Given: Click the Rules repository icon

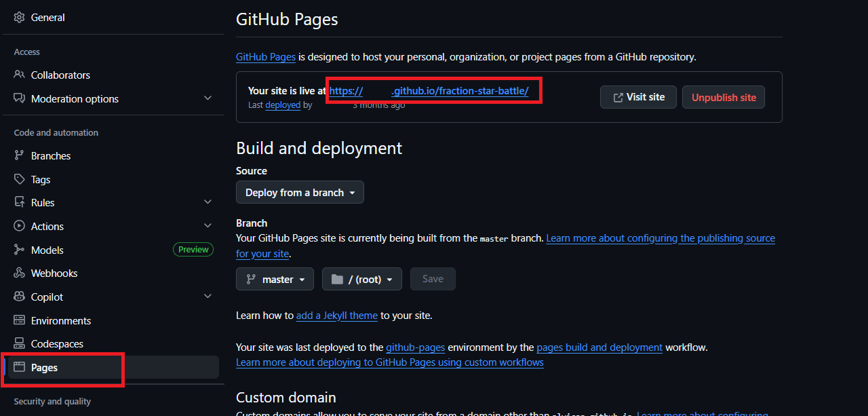Looking at the screenshot, I should [19, 202].
